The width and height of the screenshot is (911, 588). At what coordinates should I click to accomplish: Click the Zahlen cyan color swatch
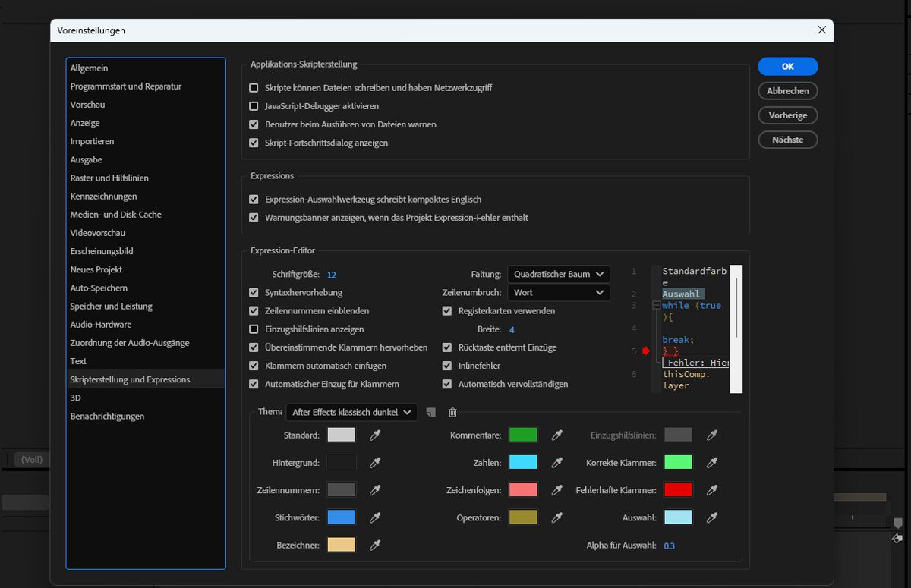pos(524,463)
